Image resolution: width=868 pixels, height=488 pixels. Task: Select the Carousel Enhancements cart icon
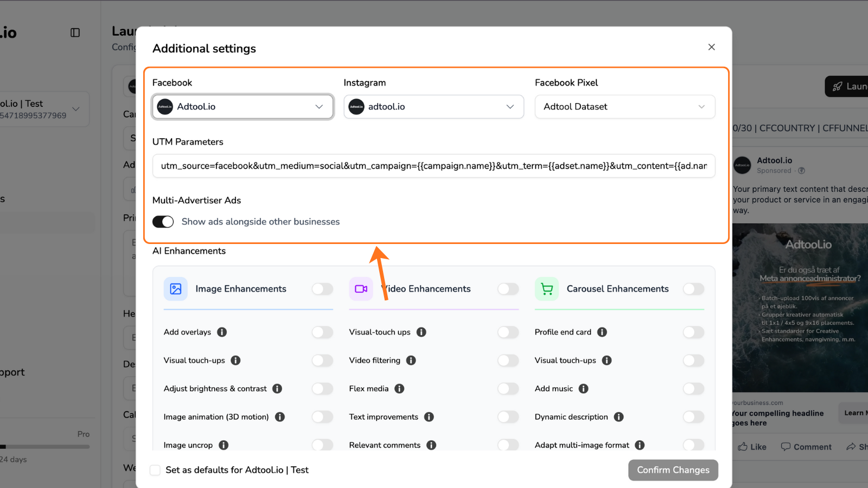click(x=546, y=288)
